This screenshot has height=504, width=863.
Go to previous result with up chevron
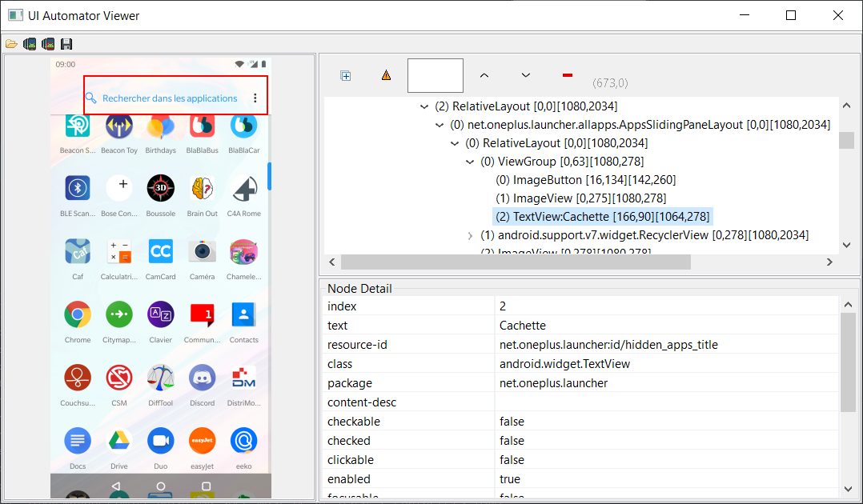click(x=484, y=75)
